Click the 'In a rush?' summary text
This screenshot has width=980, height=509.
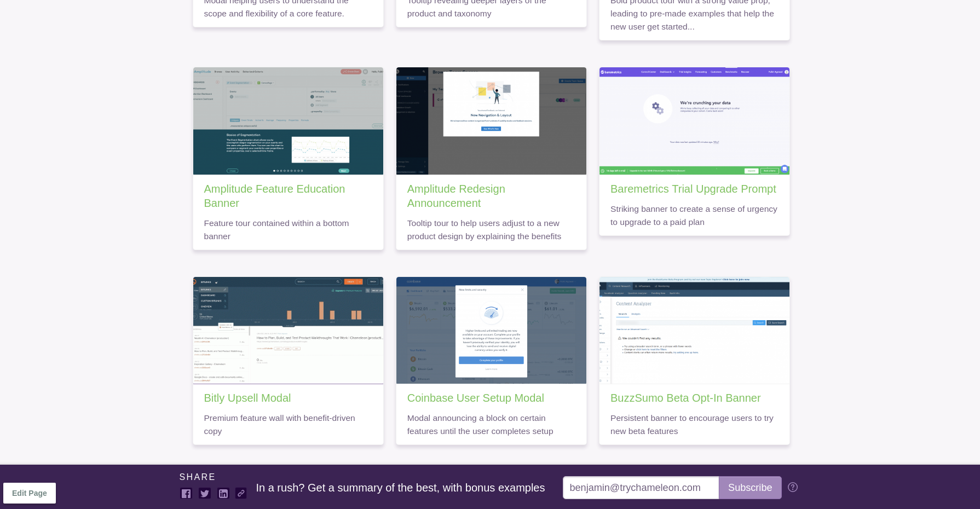click(400, 488)
